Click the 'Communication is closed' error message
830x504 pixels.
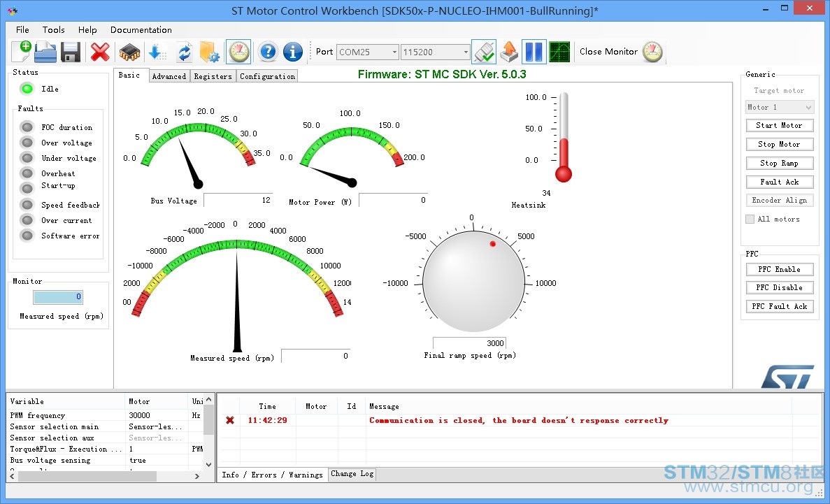[x=519, y=420]
